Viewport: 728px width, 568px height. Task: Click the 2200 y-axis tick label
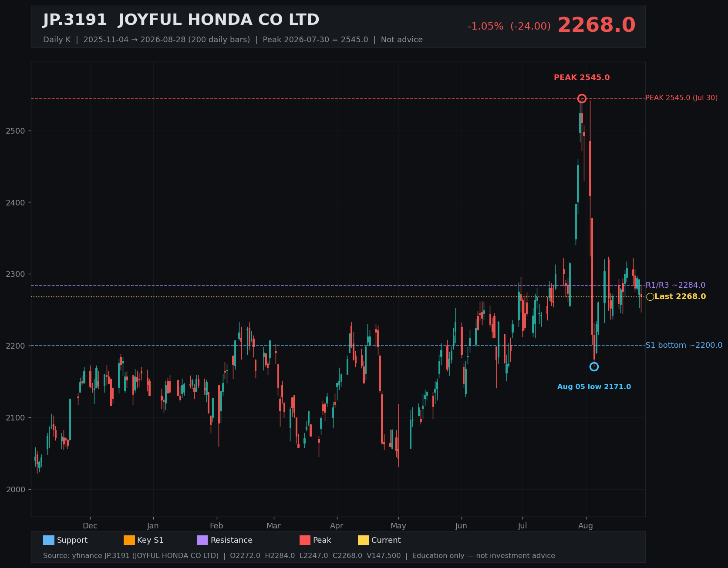click(16, 346)
